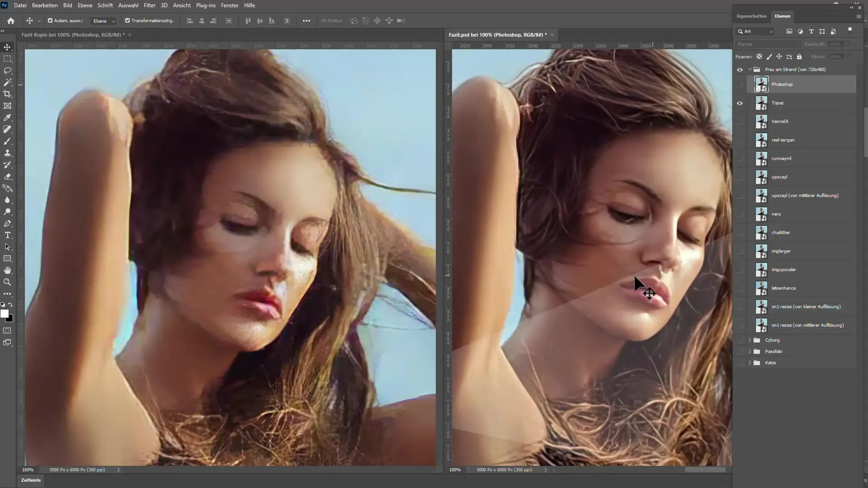Screen dimensions: 868x488
Task: Toggle visibility of Topaz layer
Action: [x=740, y=103]
